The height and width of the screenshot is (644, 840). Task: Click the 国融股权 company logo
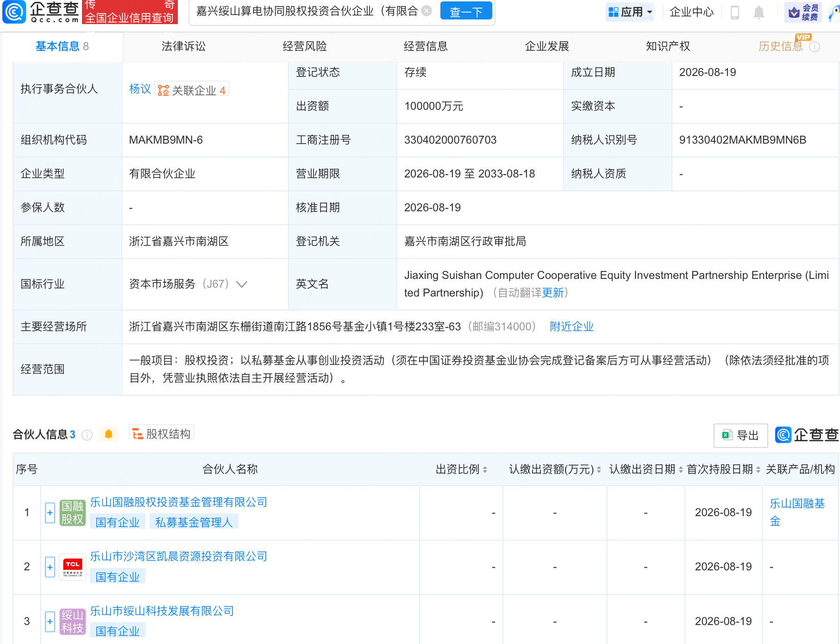(x=73, y=513)
